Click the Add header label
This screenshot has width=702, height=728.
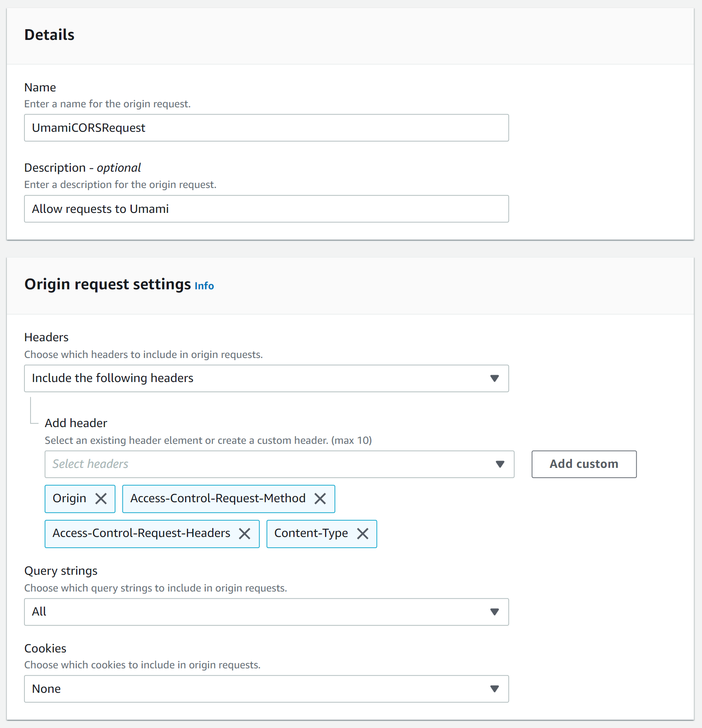[76, 423]
